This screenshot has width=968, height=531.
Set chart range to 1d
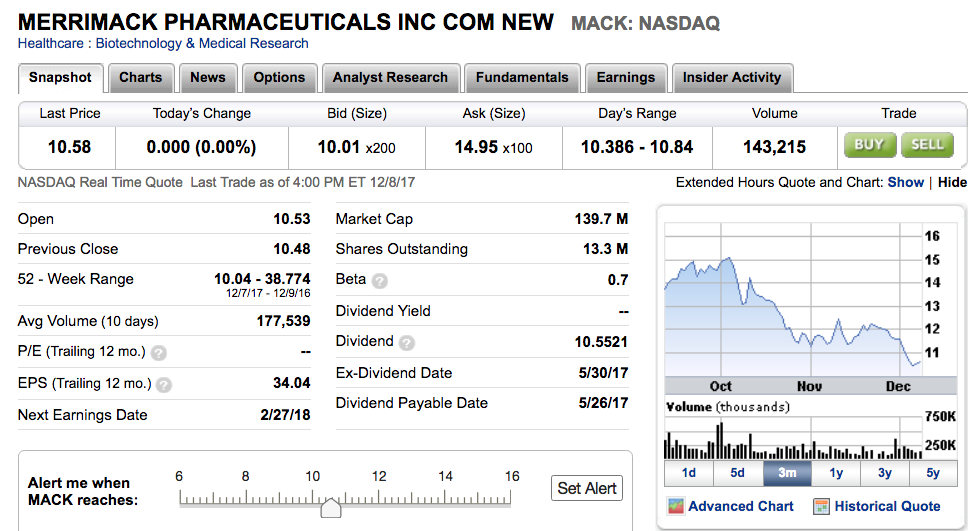[689, 473]
